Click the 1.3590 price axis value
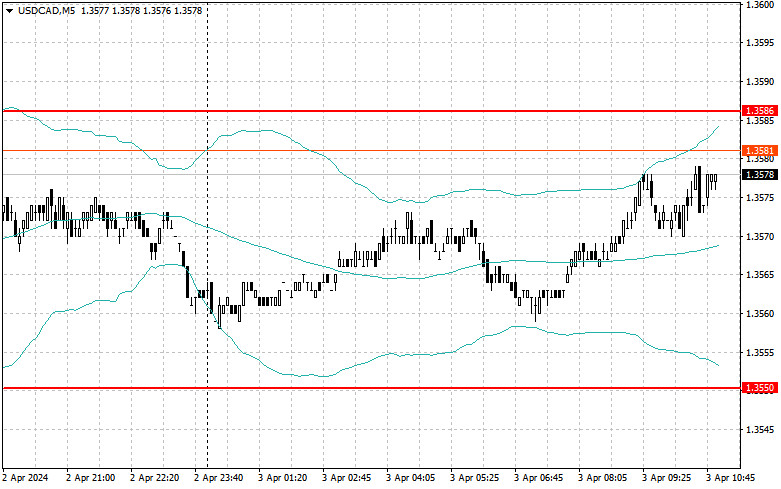 tap(760, 82)
